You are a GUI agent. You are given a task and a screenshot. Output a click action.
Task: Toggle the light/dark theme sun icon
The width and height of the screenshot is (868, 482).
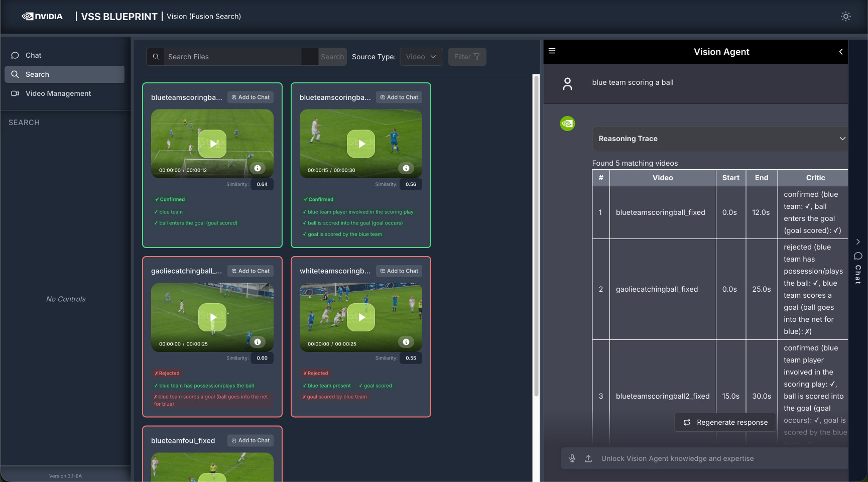(x=845, y=17)
